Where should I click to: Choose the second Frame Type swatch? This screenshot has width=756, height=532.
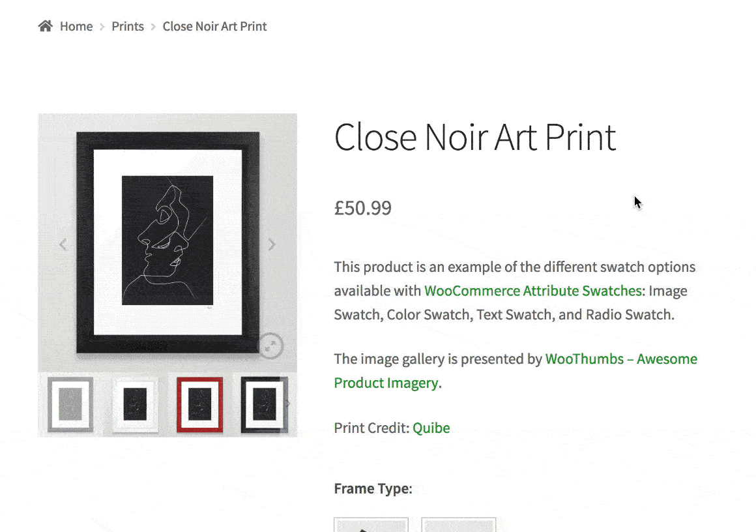pyautogui.click(x=458, y=525)
